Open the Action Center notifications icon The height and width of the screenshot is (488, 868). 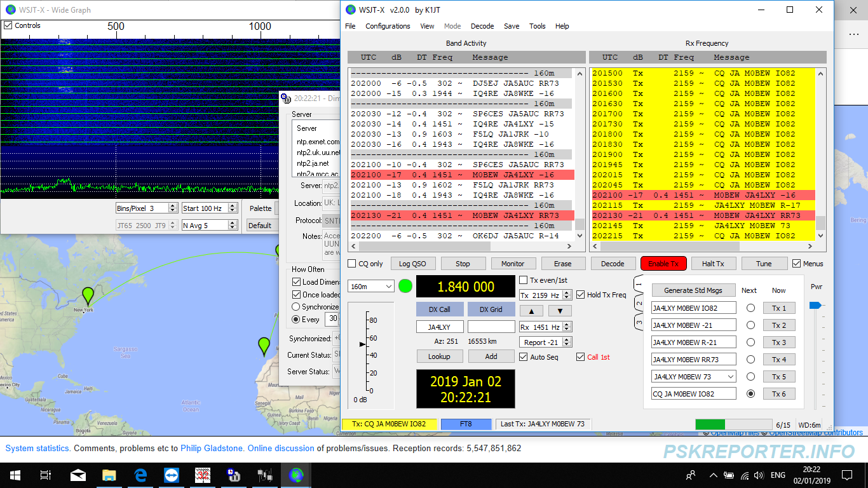(847, 475)
